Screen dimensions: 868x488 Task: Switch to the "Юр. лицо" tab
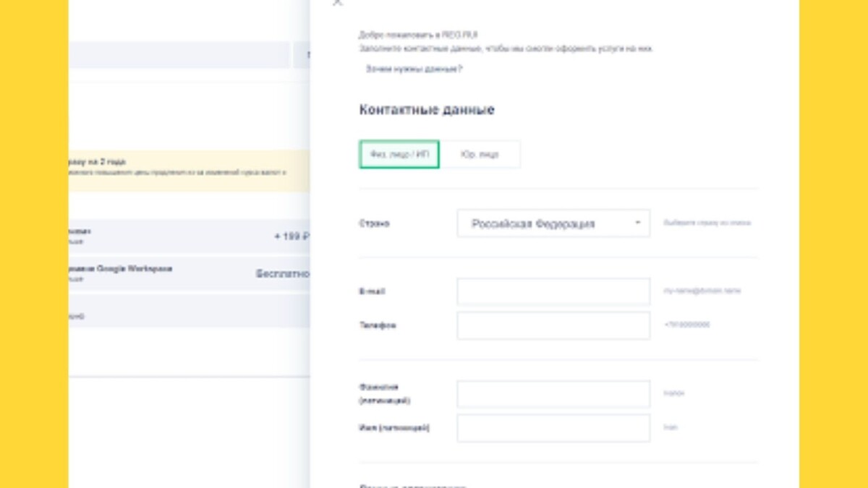[x=480, y=154]
